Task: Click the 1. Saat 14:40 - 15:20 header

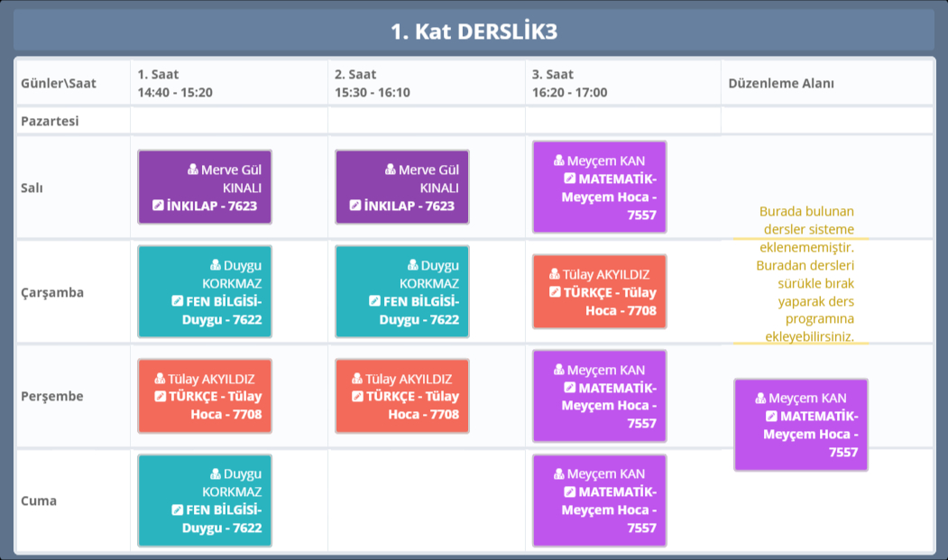Action: 175,83
